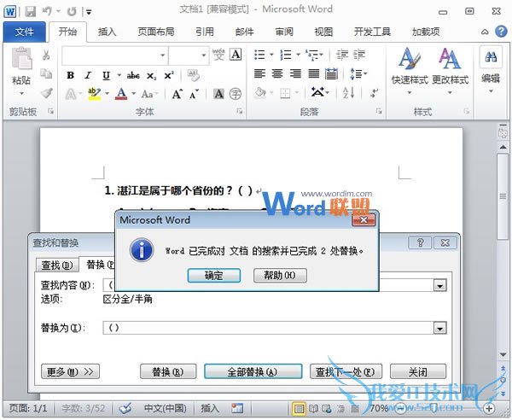
Task: Click the zoom in plus button
Action: pyautogui.click(x=489, y=407)
